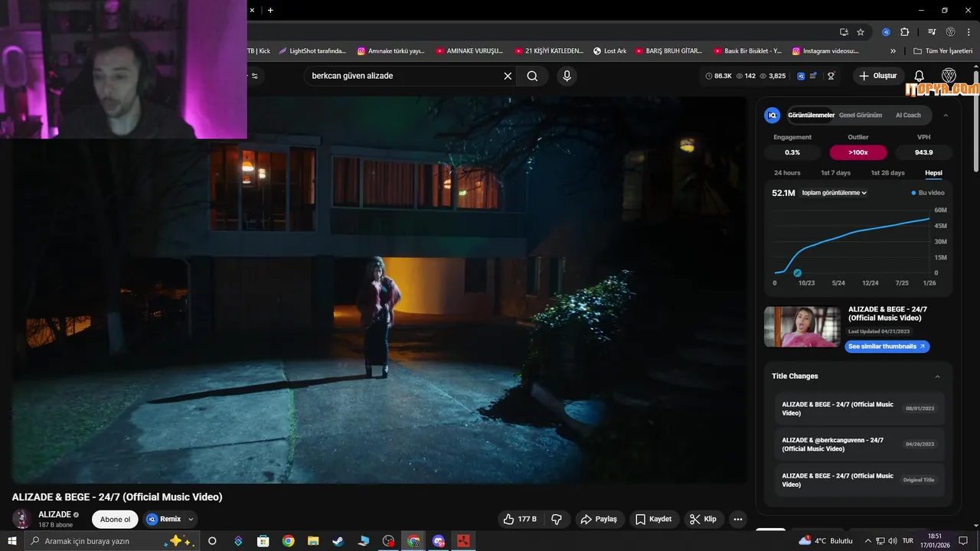Open the Chrome extensions puzzle icon
This screenshot has height=551, width=980.
(904, 32)
